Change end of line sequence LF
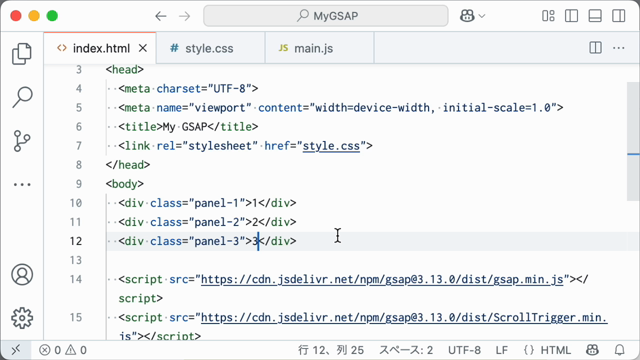Image resolution: width=640 pixels, height=360 pixels. tap(502, 350)
